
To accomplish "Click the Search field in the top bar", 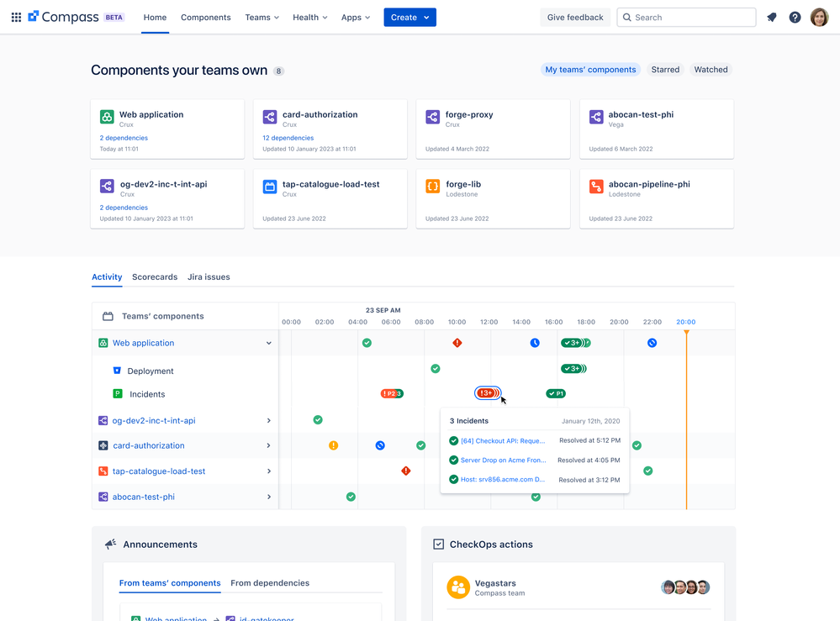I will (686, 17).
